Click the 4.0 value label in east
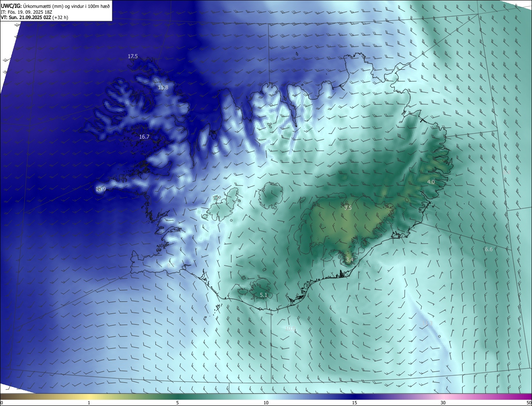 coord(431,182)
